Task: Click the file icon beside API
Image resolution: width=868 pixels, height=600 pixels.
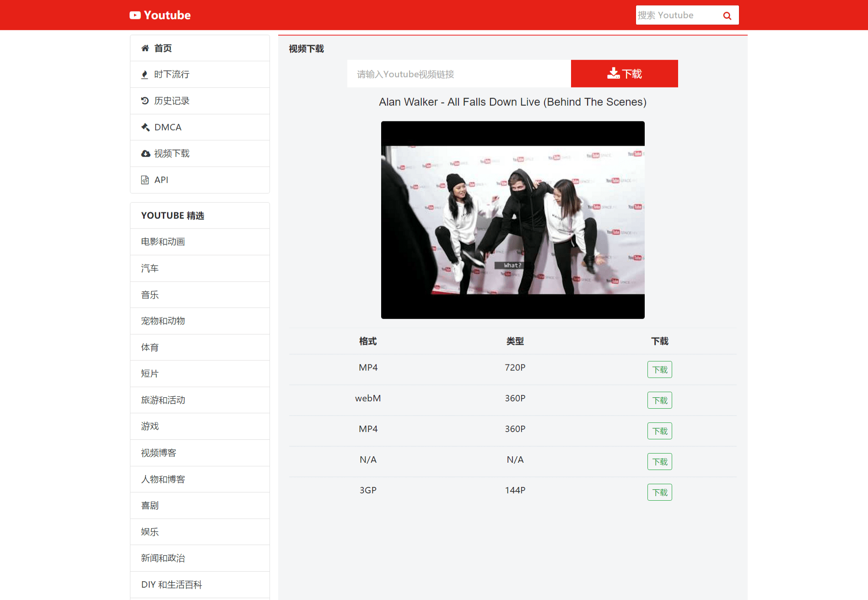Action: click(x=145, y=180)
